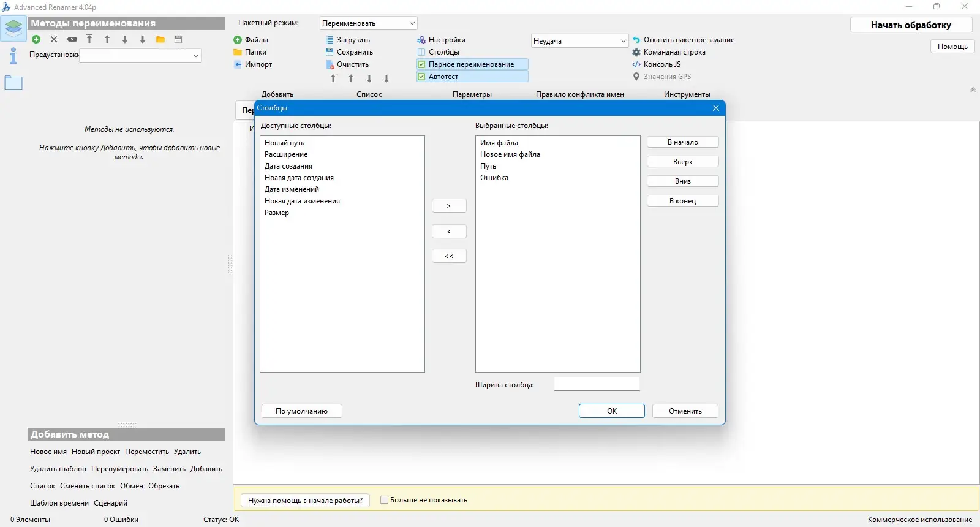Focus the Ширина столбца input field

[597, 384]
